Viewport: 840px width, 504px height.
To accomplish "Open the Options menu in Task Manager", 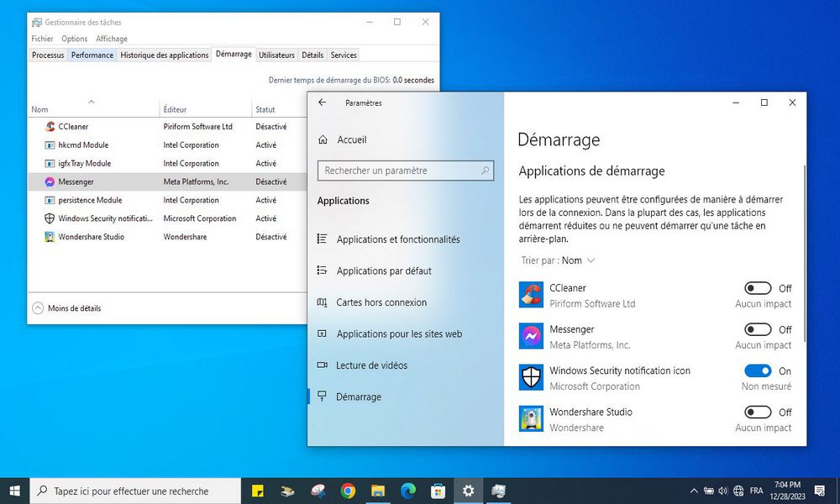I will click(74, 39).
